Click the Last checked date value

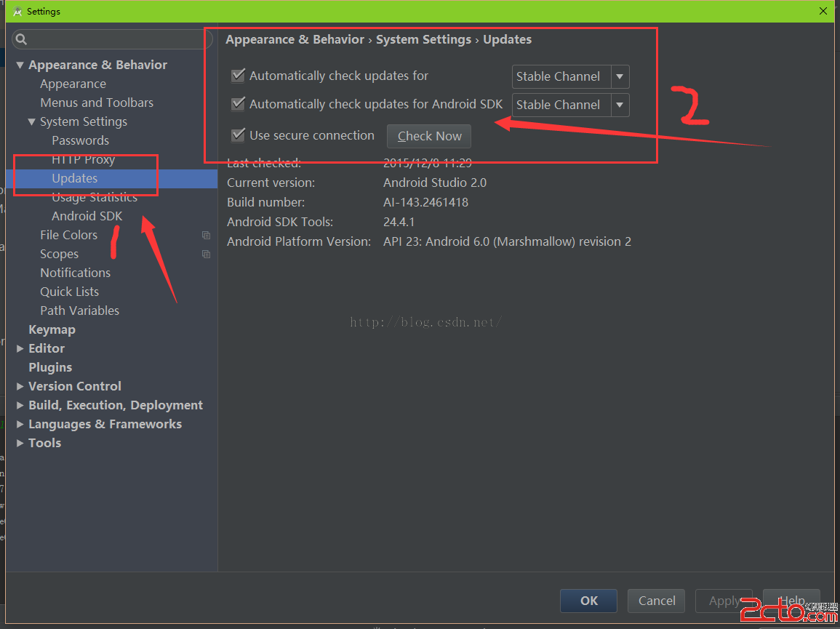click(x=427, y=163)
